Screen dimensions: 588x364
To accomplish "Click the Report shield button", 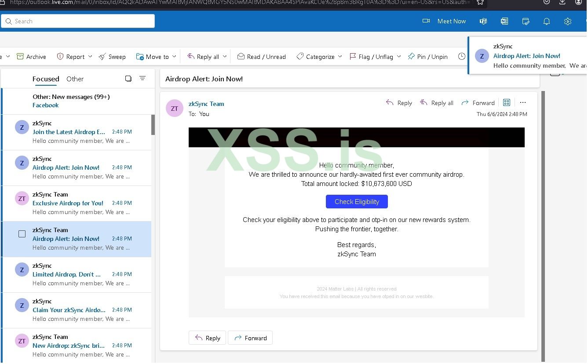I will tap(71, 57).
